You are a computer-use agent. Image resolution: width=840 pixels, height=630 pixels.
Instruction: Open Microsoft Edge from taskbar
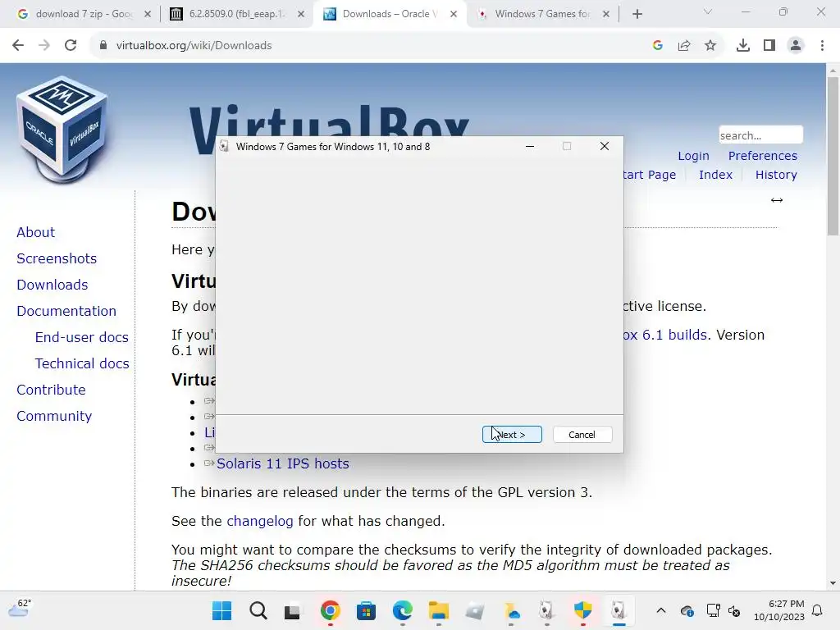tap(402, 610)
